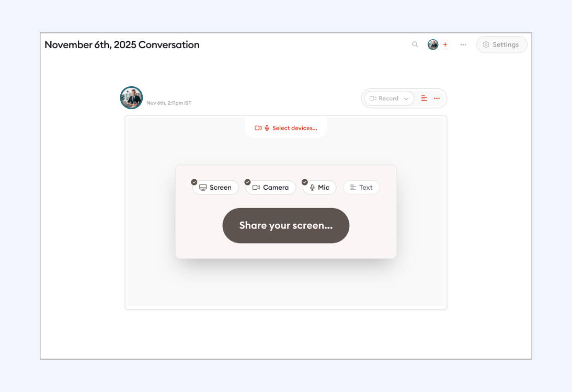
Task: Click the red microphone icon near Select devices
Action: pos(267,128)
